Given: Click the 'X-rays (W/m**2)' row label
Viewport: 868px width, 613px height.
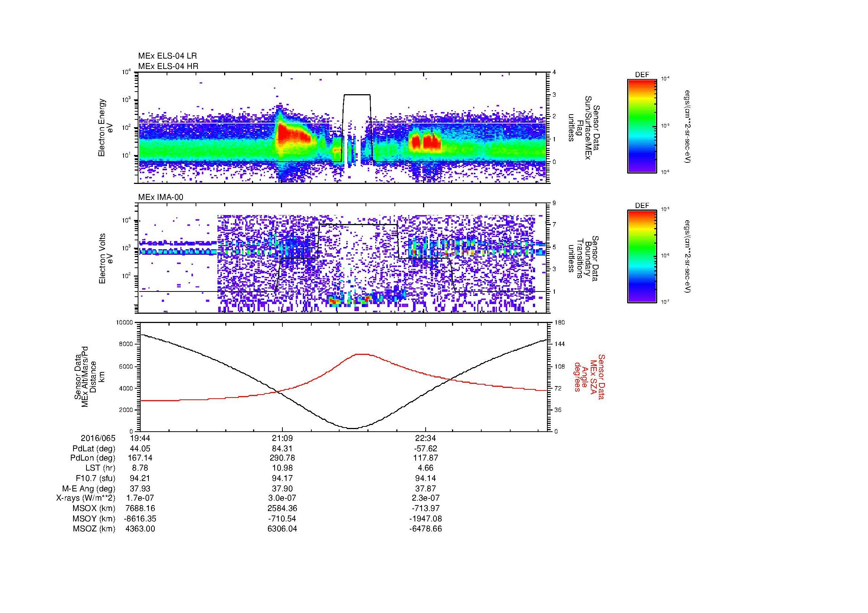Looking at the screenshot, I should pos(86,498).
